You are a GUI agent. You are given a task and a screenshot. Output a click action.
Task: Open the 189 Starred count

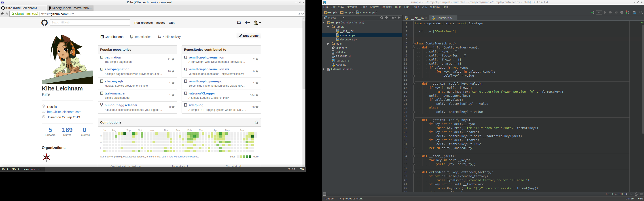pos(67,132)
